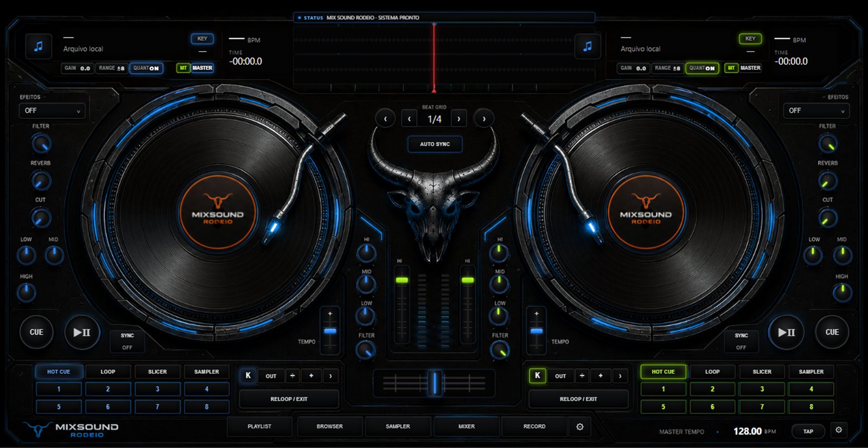Viewport: 868px width, 448px height.
Task: Click the right deck play/pause button
Action: (x=786, y=332)
